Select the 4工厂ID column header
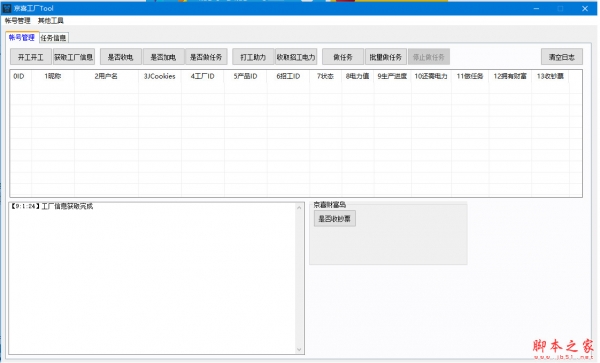This screenshot has width=600, height=363. click(x=203, y=76)
